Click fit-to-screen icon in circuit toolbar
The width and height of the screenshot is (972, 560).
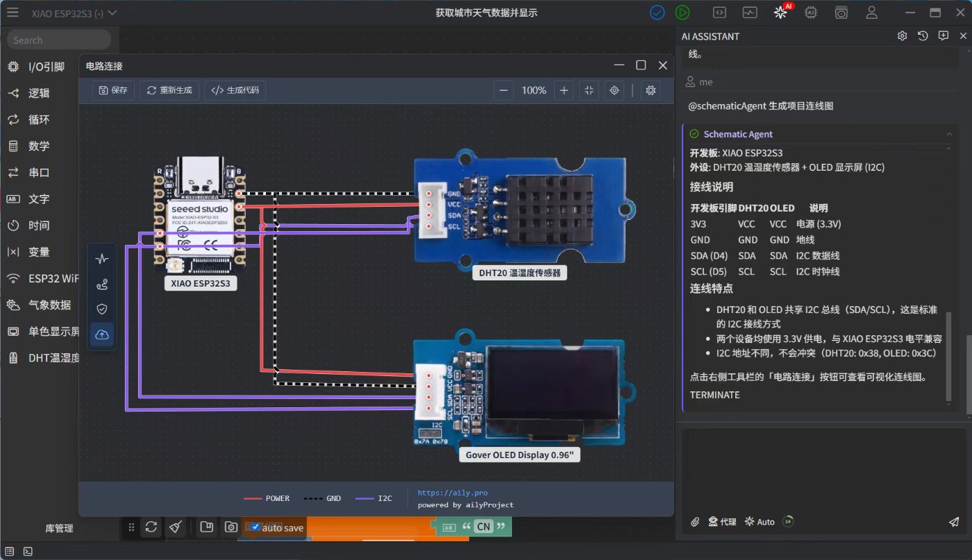pos(589,90)
